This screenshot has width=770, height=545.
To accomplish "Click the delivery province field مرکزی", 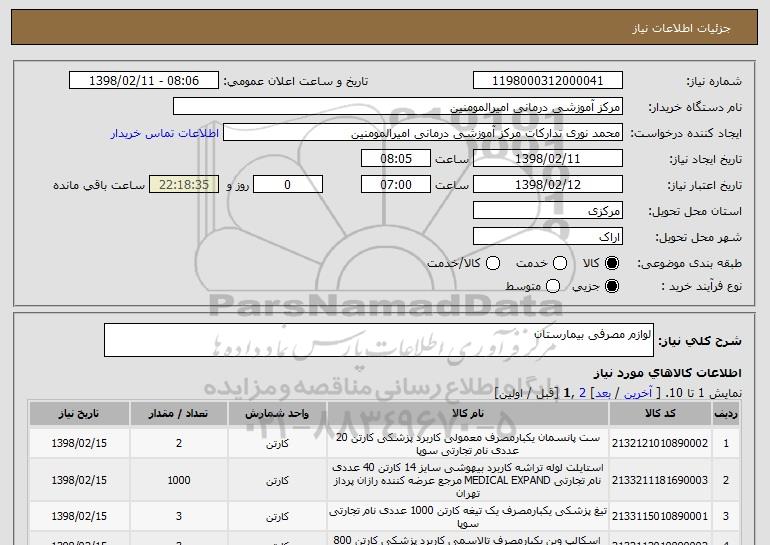I will 548,211.
